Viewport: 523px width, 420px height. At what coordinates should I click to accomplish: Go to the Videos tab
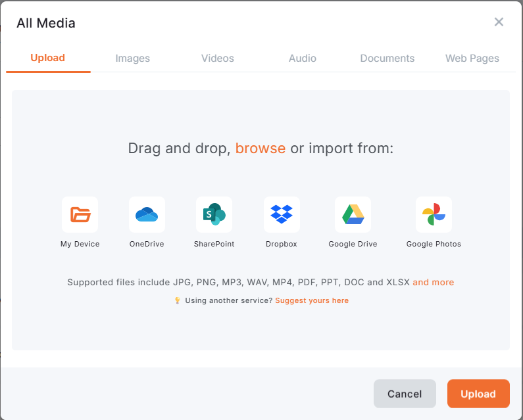(218, 58)
